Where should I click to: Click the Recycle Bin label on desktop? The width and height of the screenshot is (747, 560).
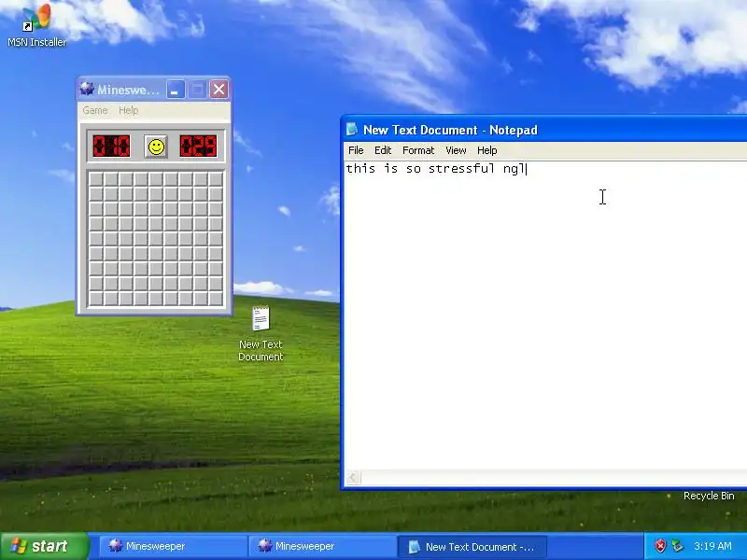709,496
